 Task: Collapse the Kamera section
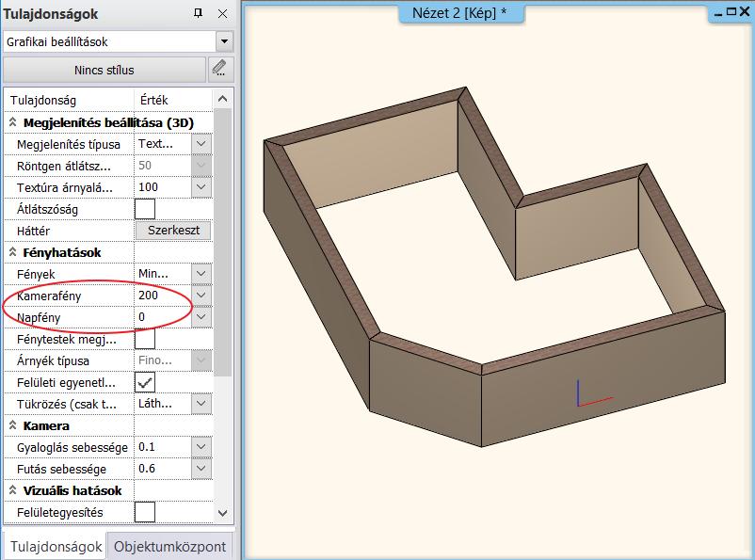point(13,425)
